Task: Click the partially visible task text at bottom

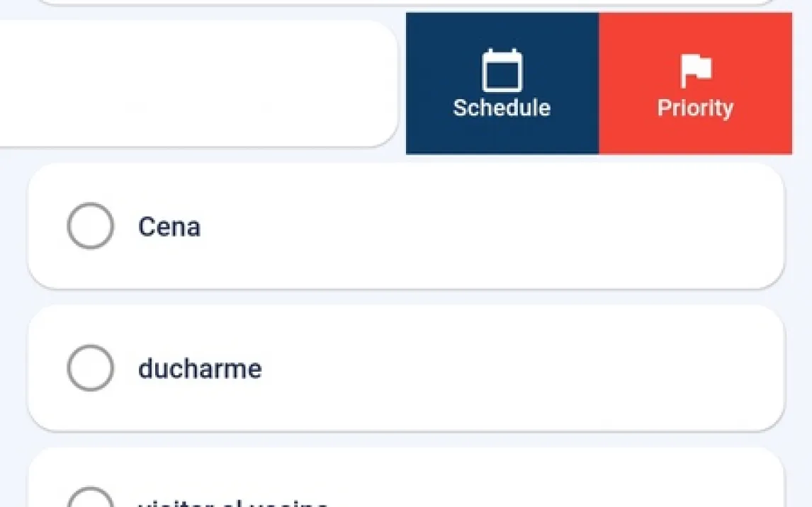Action: (x=232, y=503)
